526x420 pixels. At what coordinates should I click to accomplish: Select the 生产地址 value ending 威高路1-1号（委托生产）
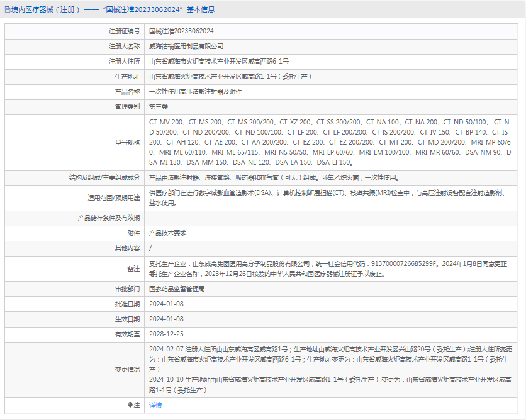point(230,77)
